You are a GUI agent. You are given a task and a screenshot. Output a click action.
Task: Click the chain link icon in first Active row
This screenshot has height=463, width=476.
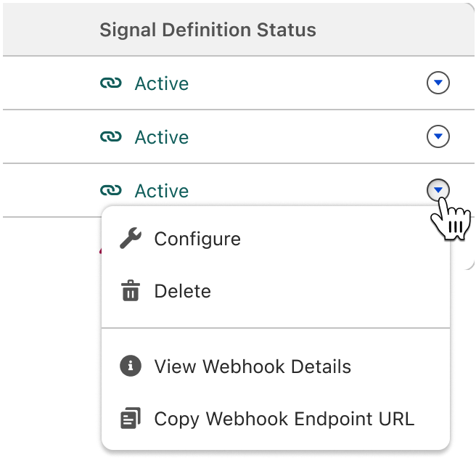pyautogui.click(x=111, y=83)
